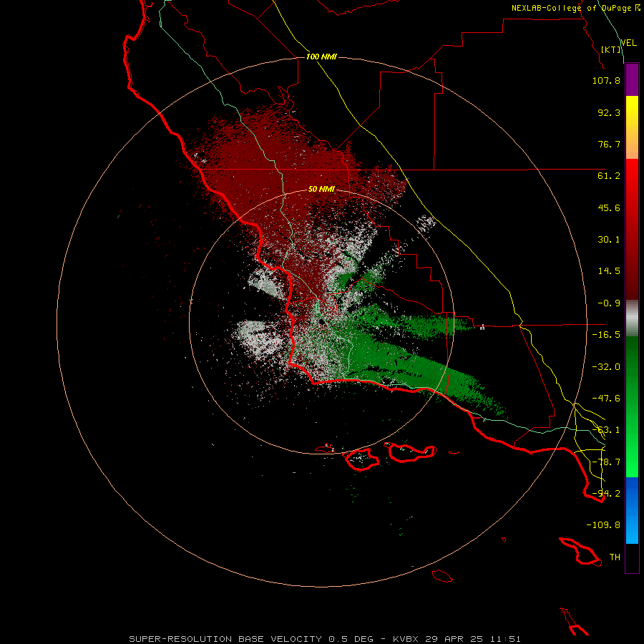
Task: Click the SUPER-RESOLUTION BASE VELOCITY caption text
Action: (x=227, y=639)
